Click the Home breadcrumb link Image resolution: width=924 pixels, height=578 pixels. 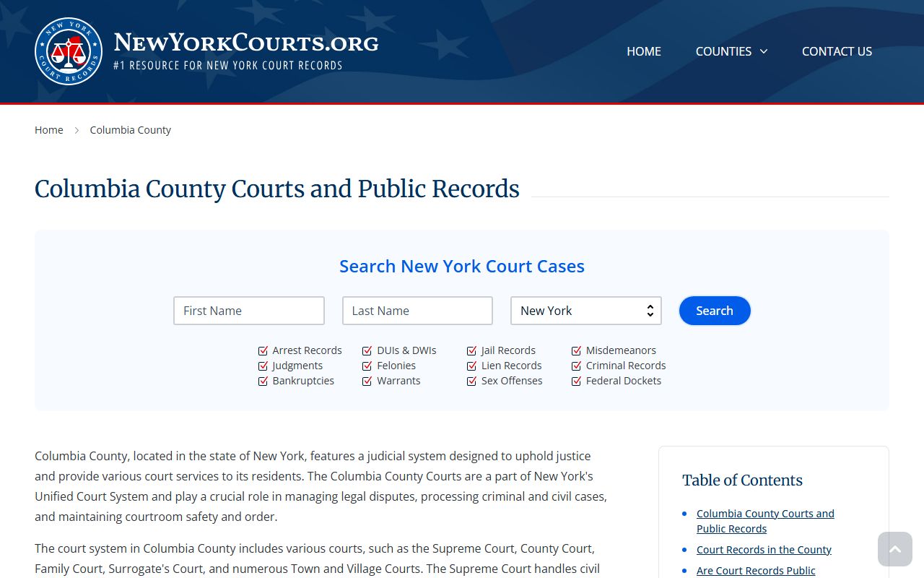[49, 130]
